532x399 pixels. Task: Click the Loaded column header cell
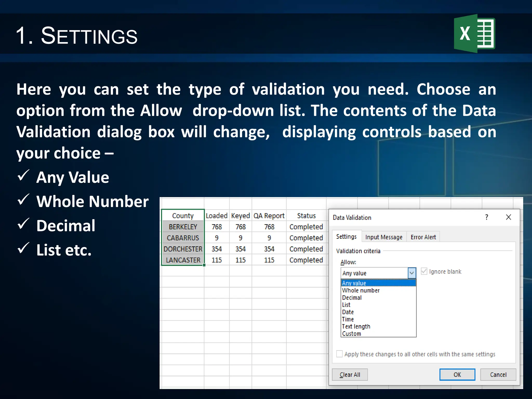click(217, 216)
